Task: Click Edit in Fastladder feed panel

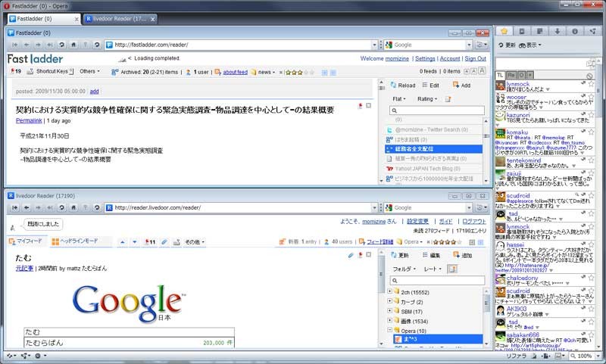Action: point(430,86)
